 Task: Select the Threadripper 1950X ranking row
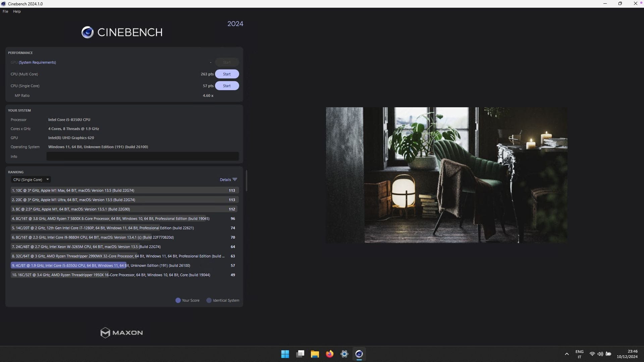(124, 275)
